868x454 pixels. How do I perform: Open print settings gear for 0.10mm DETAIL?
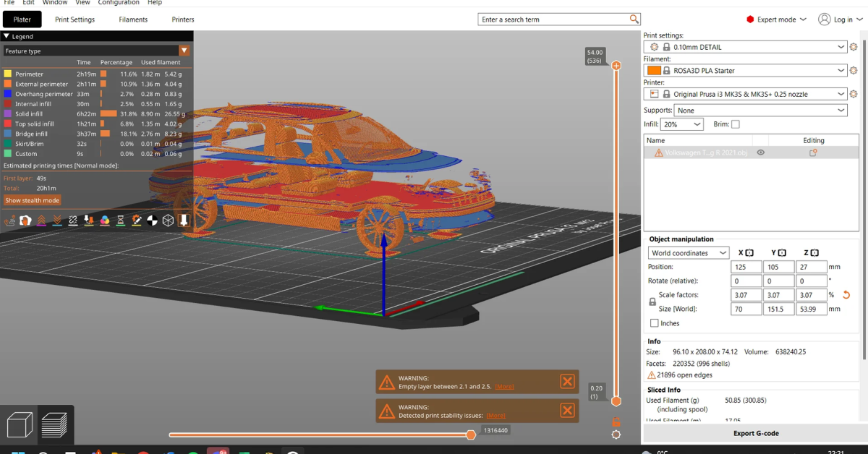click(854, 47)
